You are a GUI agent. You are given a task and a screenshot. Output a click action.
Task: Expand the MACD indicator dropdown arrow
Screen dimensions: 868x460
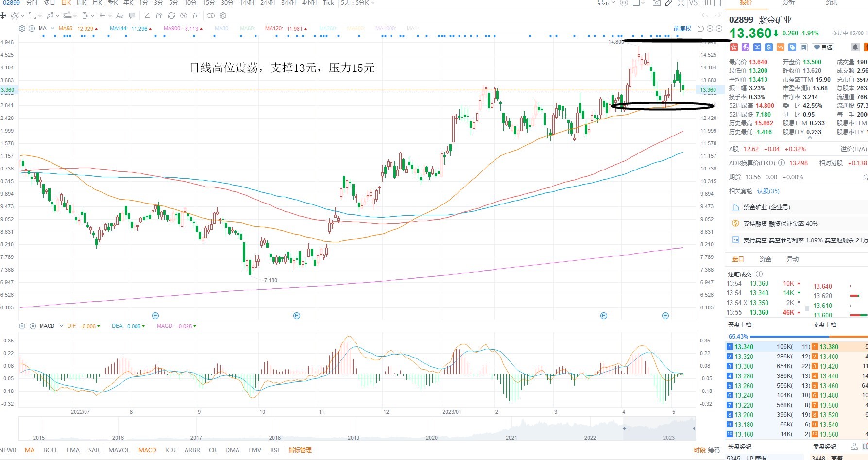click(x=61, y=326)
